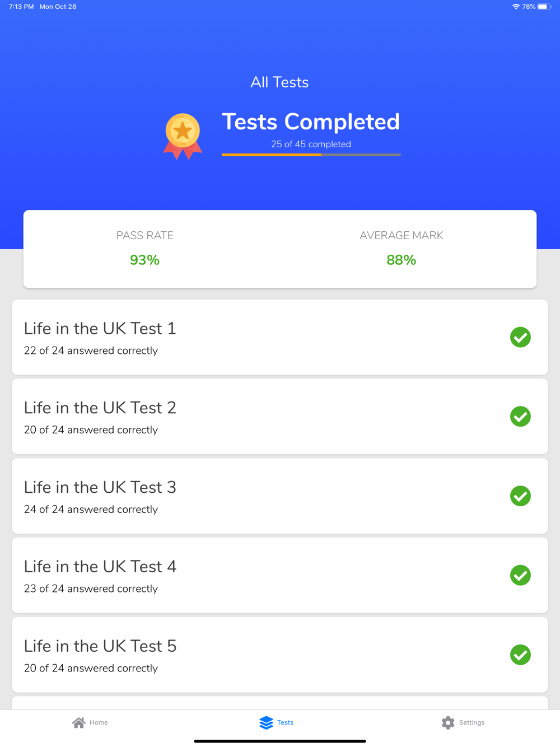This screenshot has height=747, width=560.
Task: Click Test 2 green checkmark
Action: click(x=520, y=417)
